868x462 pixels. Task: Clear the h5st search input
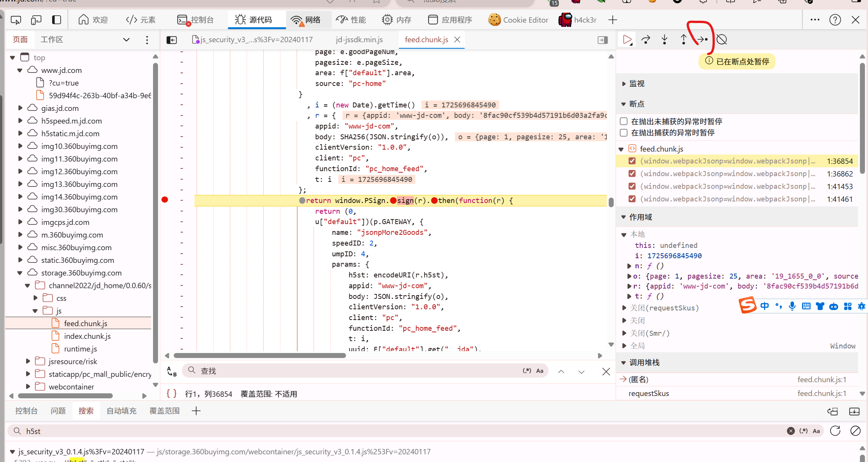coord(791,431)
